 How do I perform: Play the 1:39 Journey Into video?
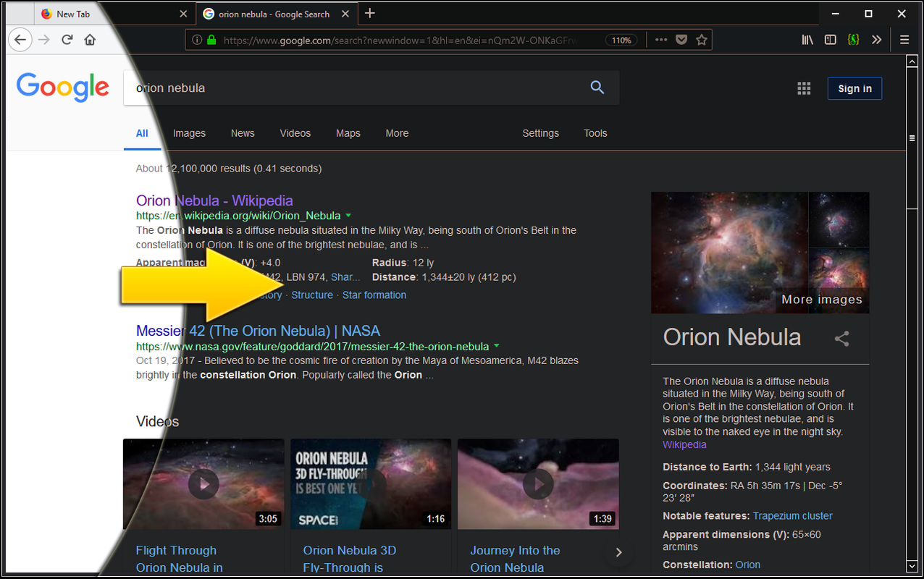coord(538,483)
